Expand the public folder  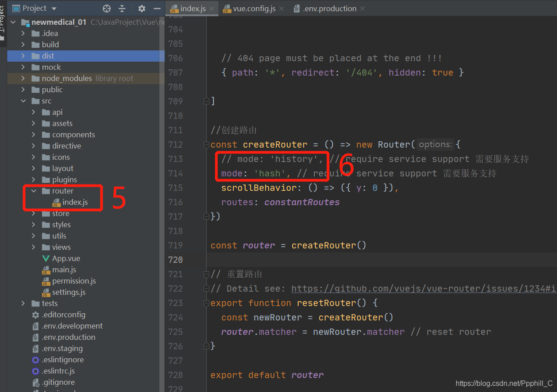click(23, 90)
